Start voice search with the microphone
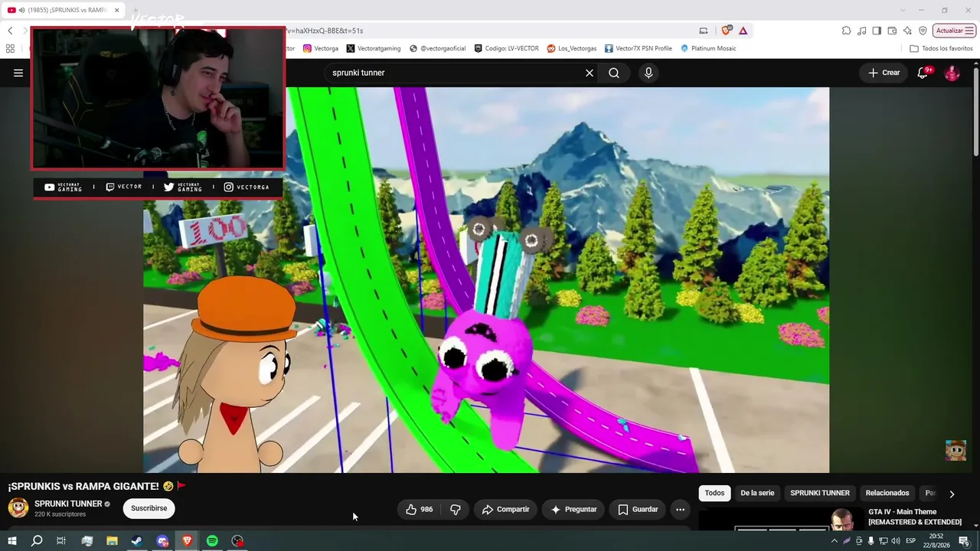 pos(648,73)
